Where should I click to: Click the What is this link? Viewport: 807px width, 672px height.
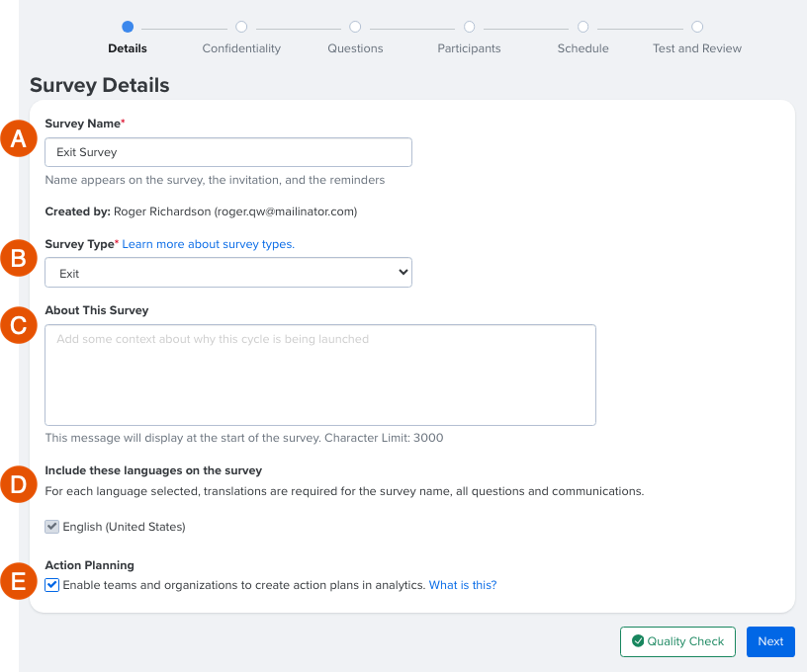pyautogui.click(x=462, y=585)
